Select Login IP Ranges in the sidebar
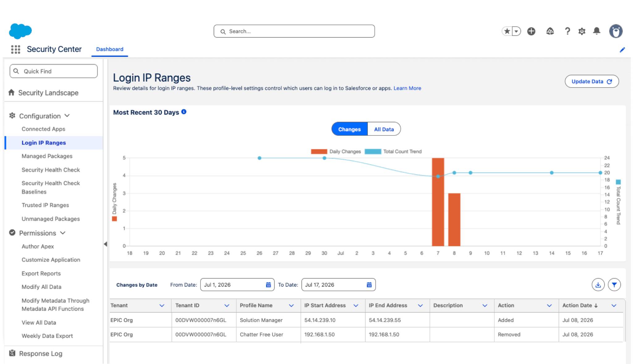633x364 pixels. [54, 143]
